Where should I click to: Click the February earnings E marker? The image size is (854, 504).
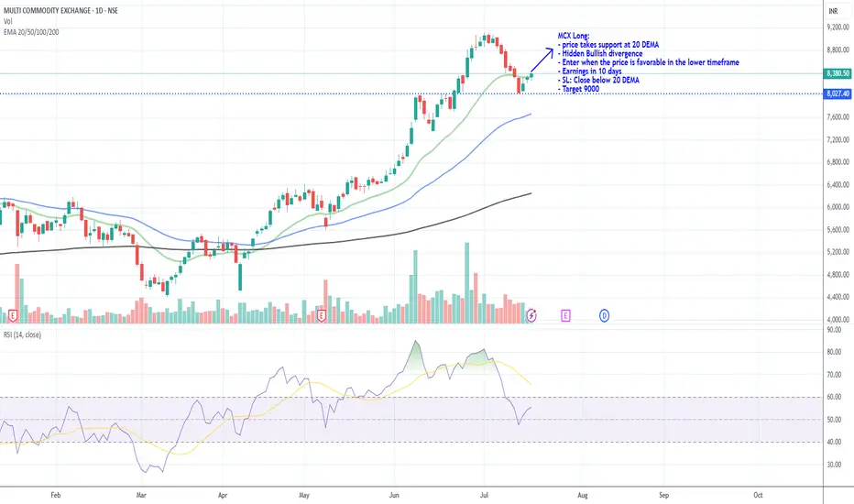[12, 315]
